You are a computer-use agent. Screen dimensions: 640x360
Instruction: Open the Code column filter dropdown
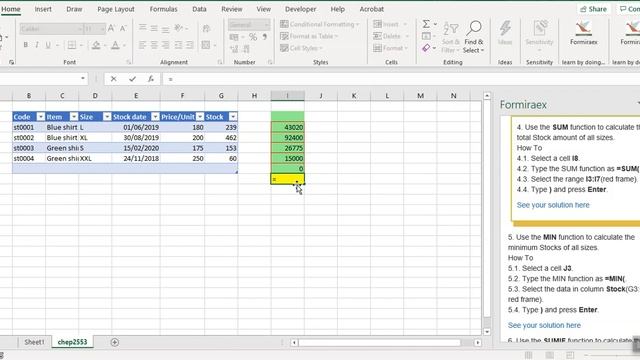[x=40, y=117]
